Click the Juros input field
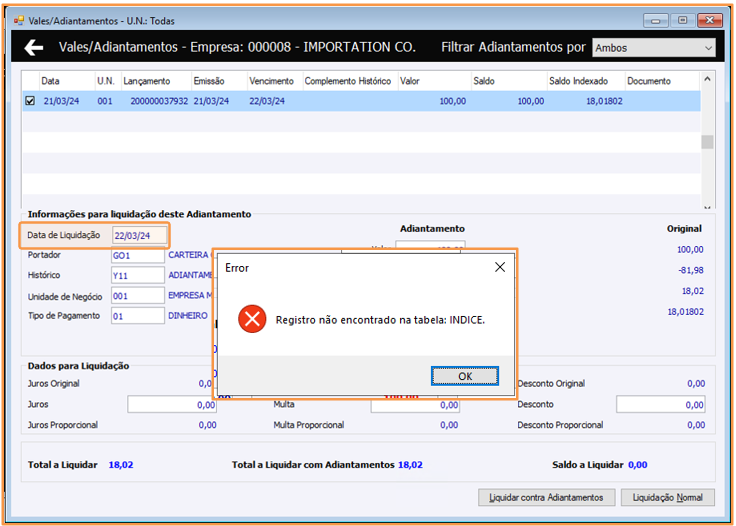Screen dimensions: 736x526 172,404
